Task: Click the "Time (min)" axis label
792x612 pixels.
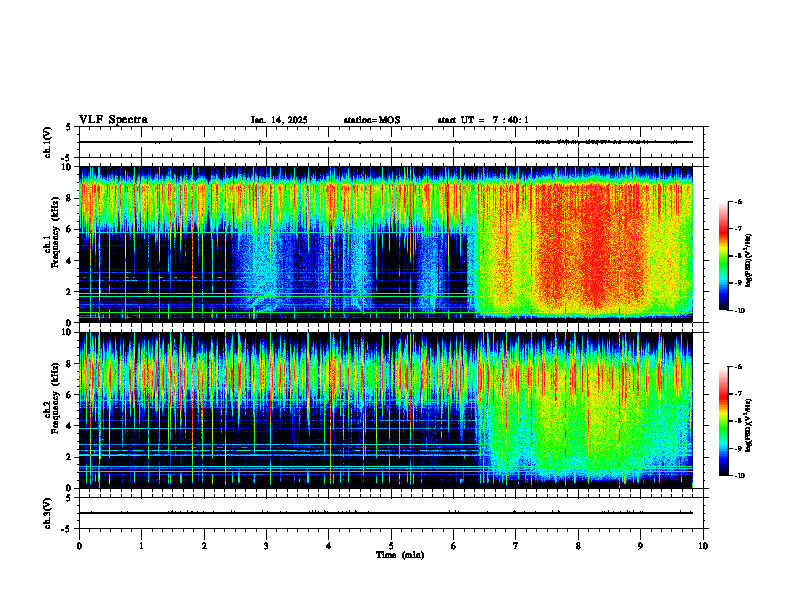Action: [x=400, y=555]
